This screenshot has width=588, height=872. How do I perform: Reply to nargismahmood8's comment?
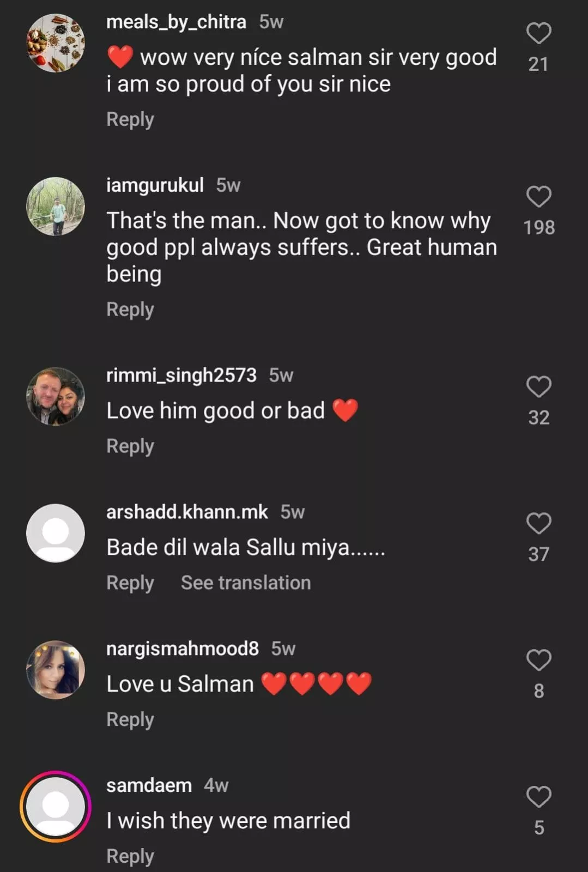tap(130, 720)
